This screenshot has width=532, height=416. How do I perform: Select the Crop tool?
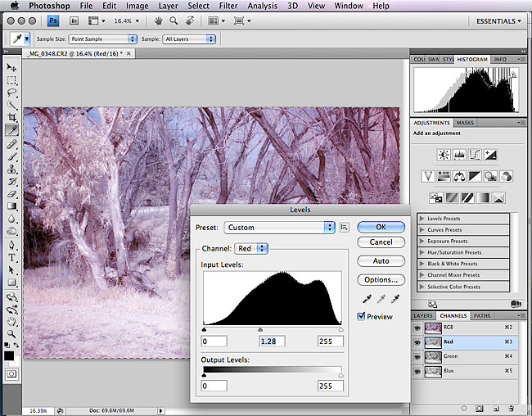pyautogui.click(x=11, y=117)
